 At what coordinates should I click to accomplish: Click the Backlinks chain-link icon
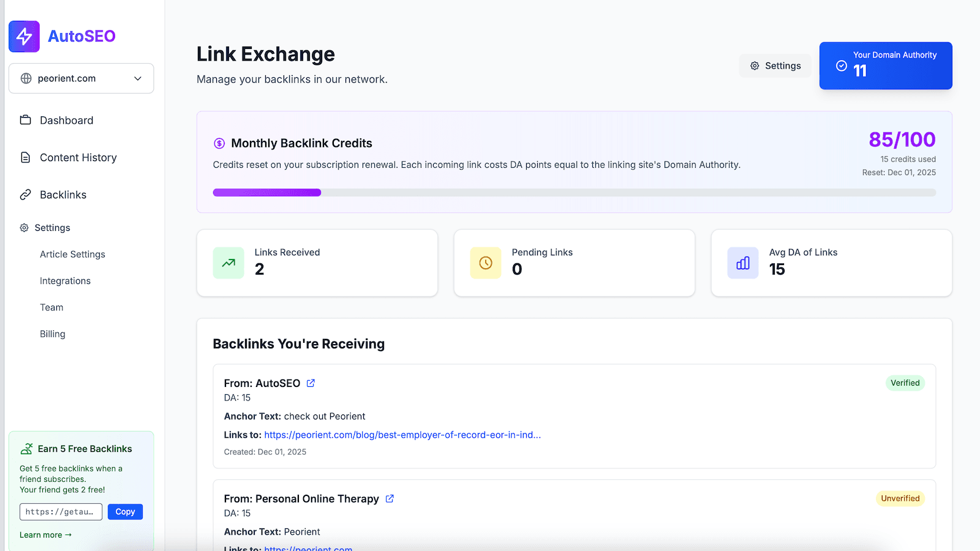pos(25,194)
